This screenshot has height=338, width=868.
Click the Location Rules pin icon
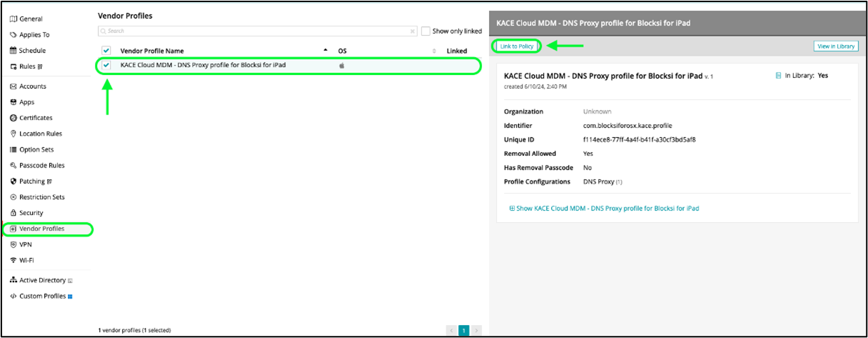pos(14,134)
